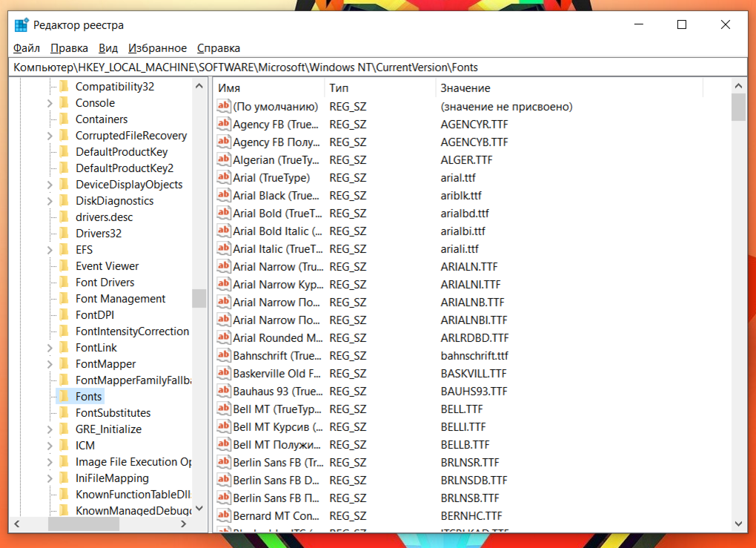
Task: Open the Вид menu
Action: 108,47
